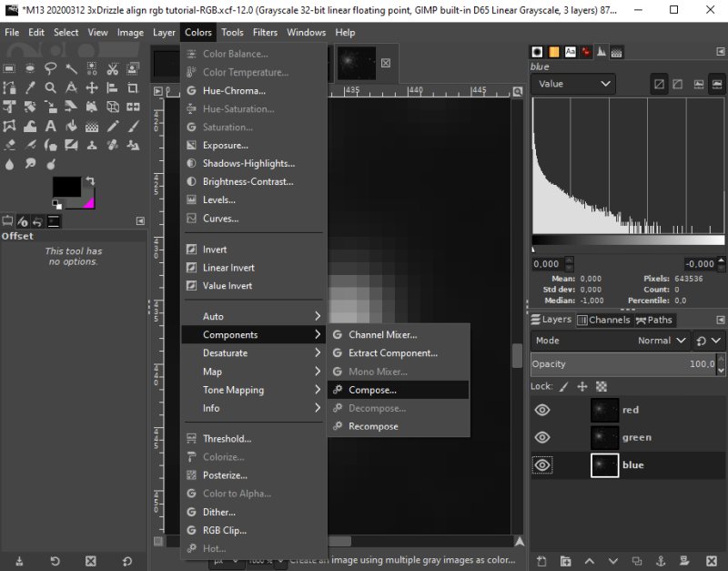
Task: Select the Ellipse Select tool
Action: (x=30, y=69)
